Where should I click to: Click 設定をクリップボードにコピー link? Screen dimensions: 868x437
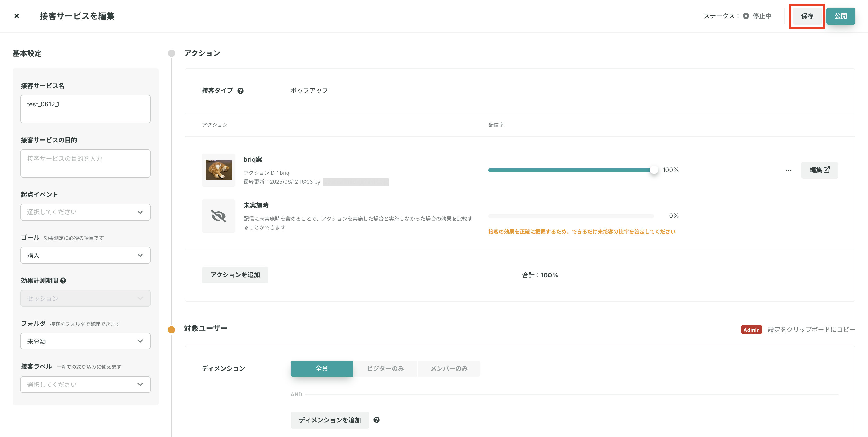coord(811,330)
